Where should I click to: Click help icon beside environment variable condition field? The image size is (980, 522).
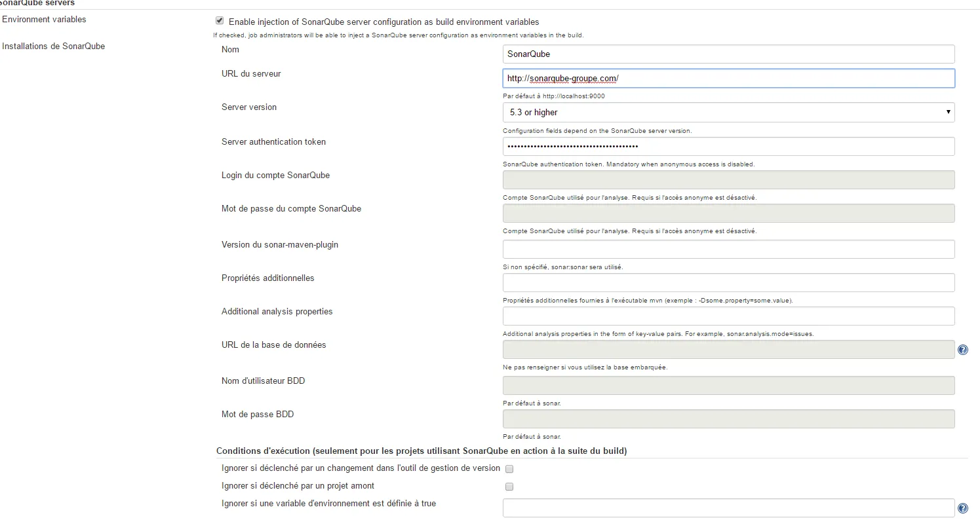click(x=962, y=508)
